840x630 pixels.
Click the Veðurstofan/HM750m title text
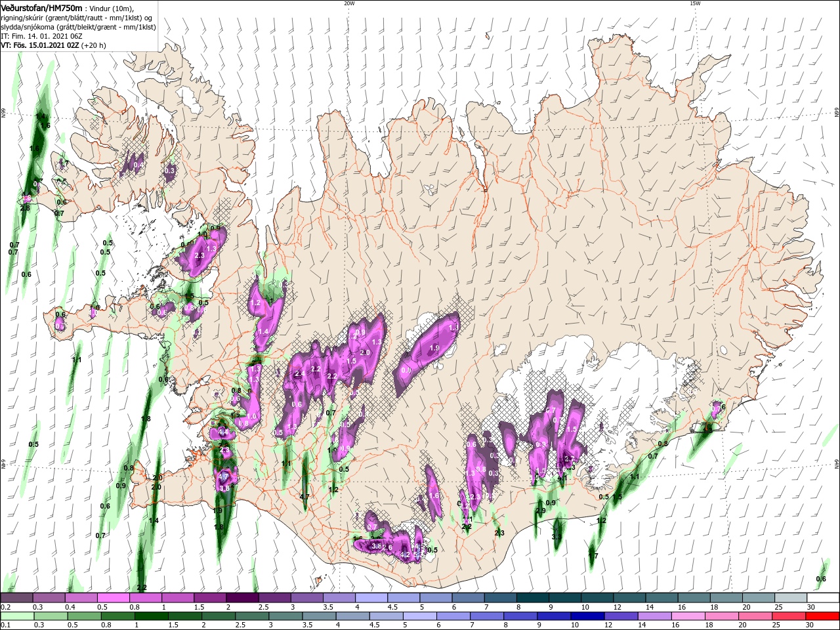coord(42,7)
